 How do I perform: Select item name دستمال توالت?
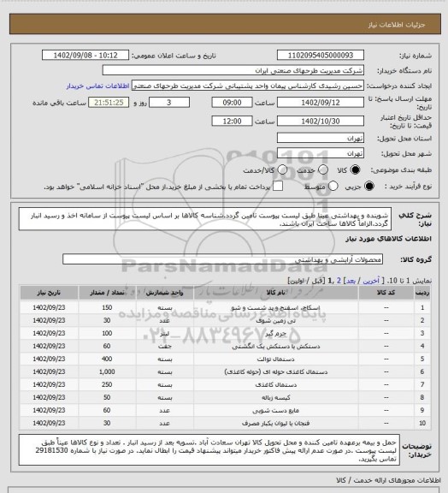click(x=275, y=359)
